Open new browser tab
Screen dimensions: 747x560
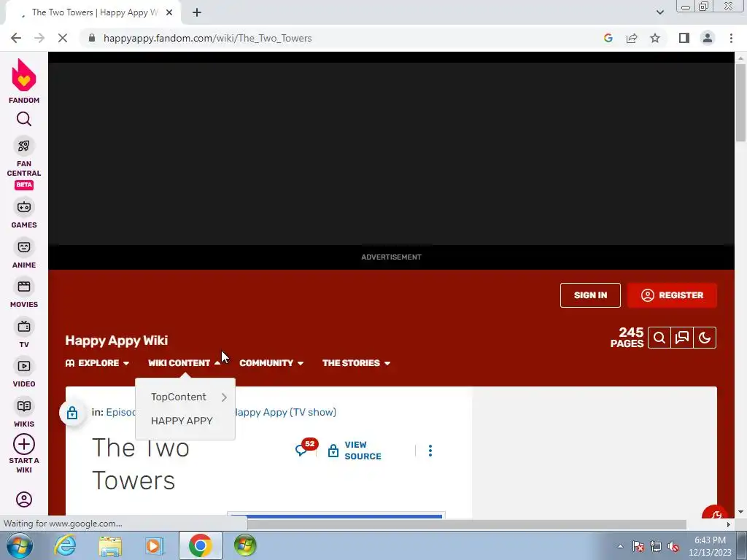(197, 12)
